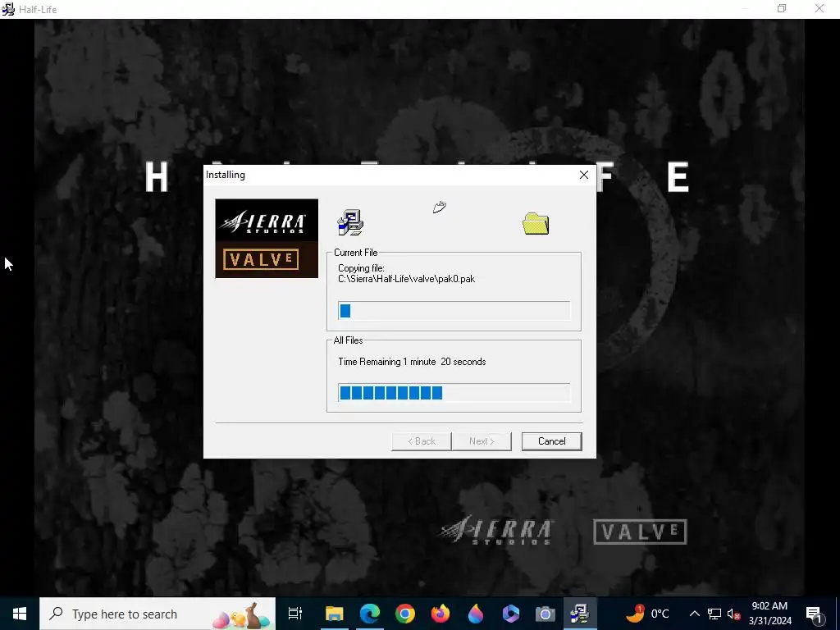Click the yellow destination folder icon

pos(536,223)
